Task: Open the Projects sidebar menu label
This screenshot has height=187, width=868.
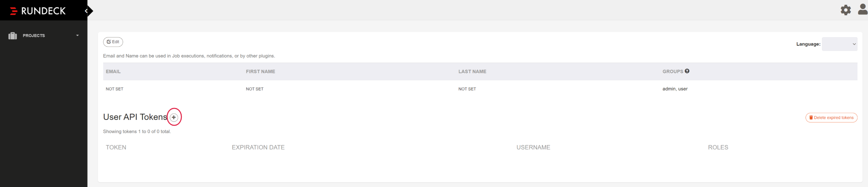Action: (x=34, y=36)
